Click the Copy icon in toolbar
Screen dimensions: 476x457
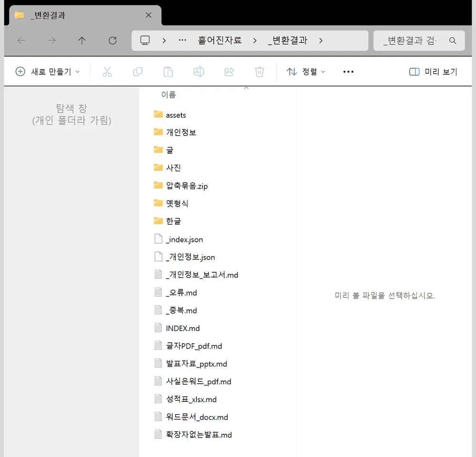138,72
